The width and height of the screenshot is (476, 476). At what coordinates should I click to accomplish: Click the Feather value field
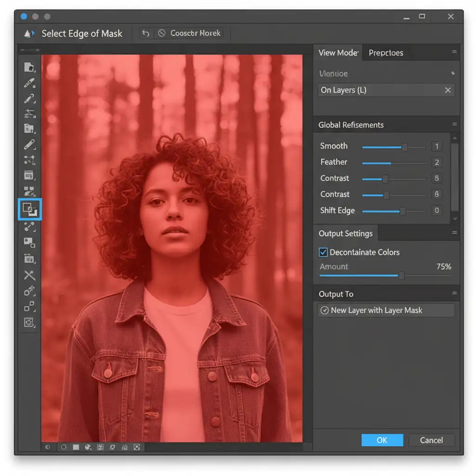point(436,162)
